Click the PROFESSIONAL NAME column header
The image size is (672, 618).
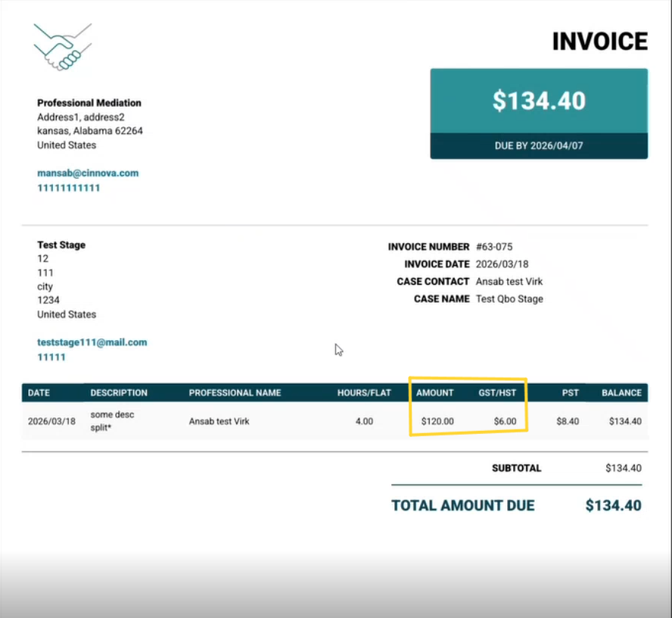(235, 393)
